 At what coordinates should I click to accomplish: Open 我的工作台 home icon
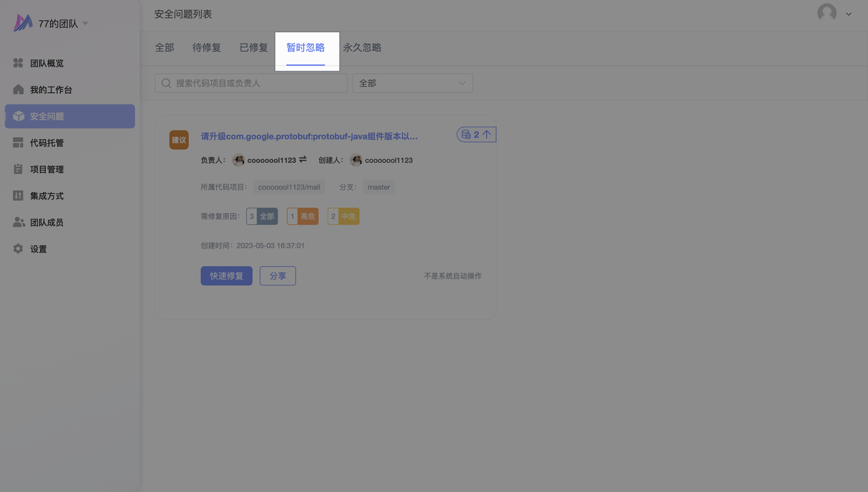[18, 90]
